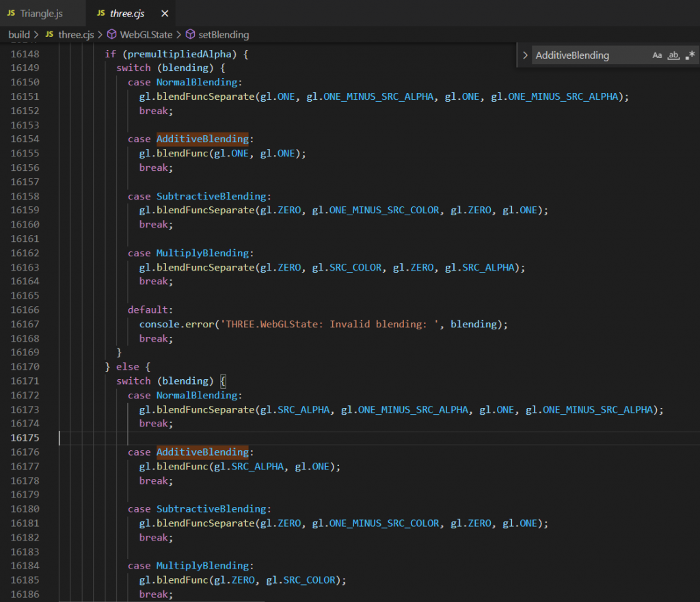This screenshot has width=700, height=602.
Task: Click the default keyword on line 16166
Action: coord(148,310)
